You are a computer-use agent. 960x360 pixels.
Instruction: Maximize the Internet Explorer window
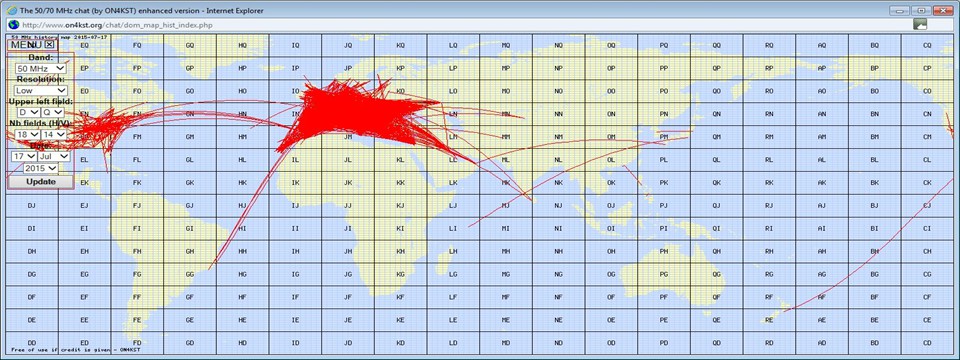point(920,10)
